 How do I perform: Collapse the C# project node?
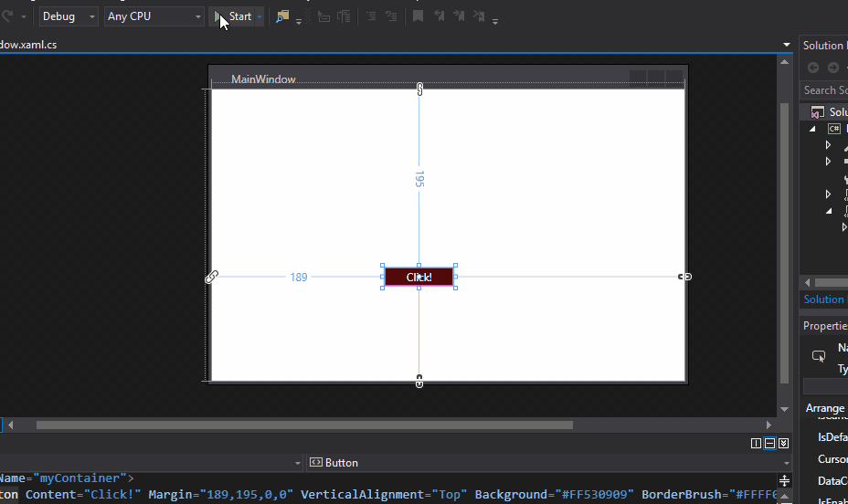pyautogui.click(x=812, y=129)
